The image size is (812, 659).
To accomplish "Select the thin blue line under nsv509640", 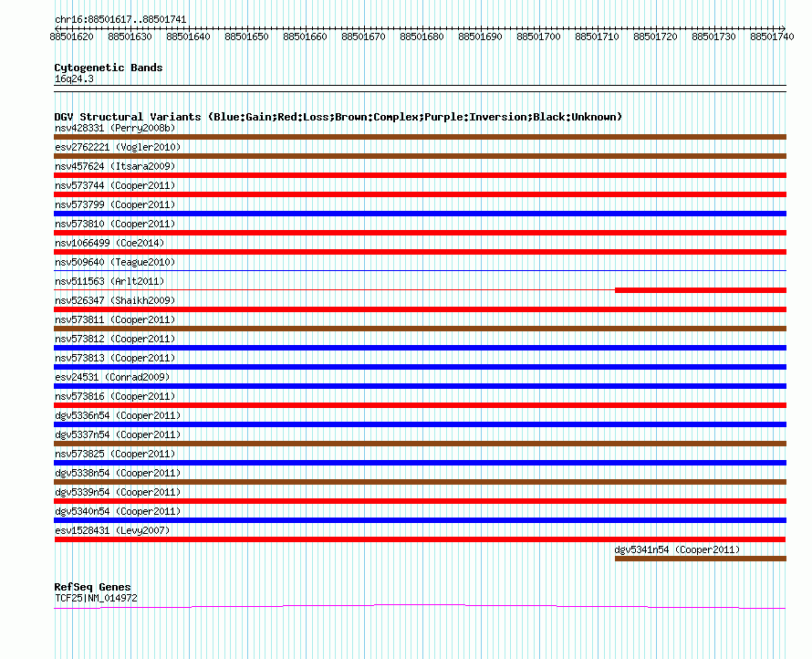I will point(420,270).
